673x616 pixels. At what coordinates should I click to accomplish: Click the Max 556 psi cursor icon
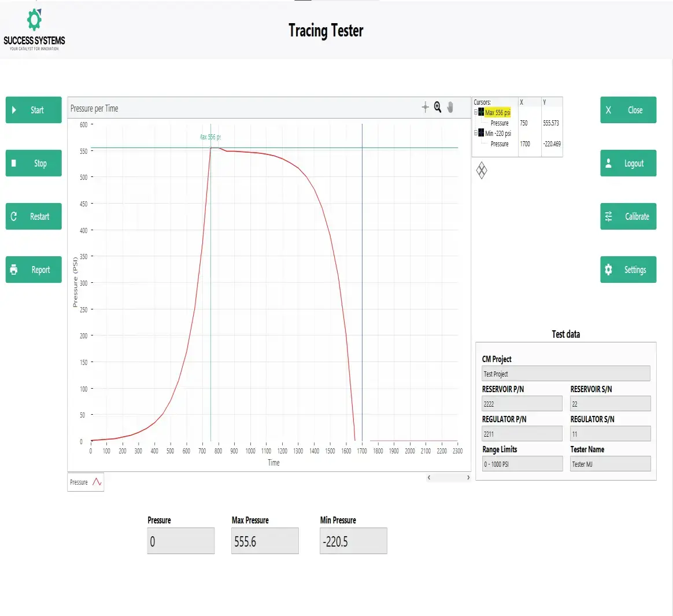coord(481,112)
